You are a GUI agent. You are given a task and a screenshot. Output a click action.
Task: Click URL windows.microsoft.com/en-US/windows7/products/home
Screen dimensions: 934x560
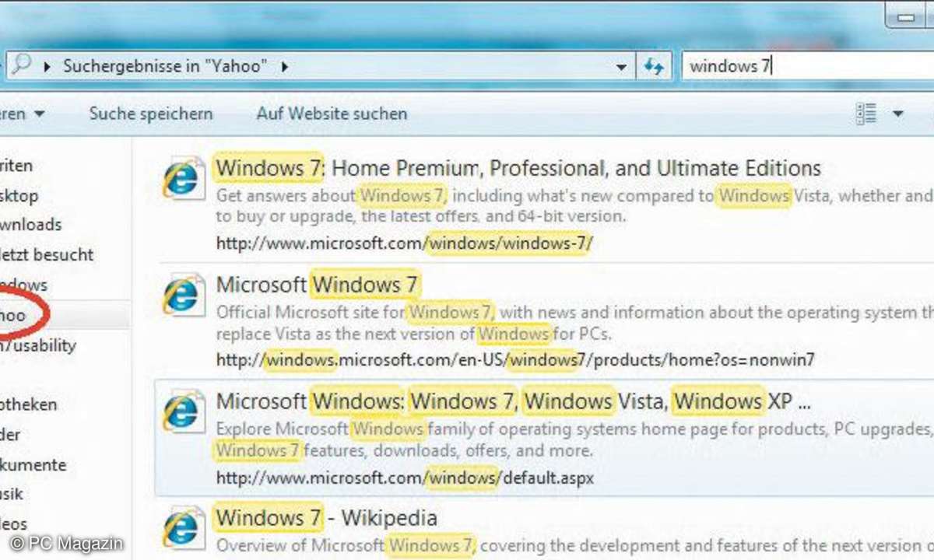[515, 360]
